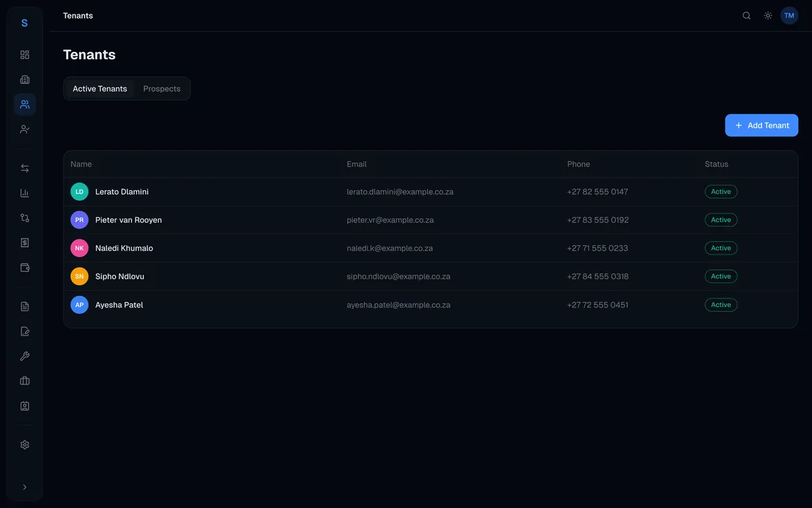Click the PR avatar for Pieter van Rooyen

79,220
